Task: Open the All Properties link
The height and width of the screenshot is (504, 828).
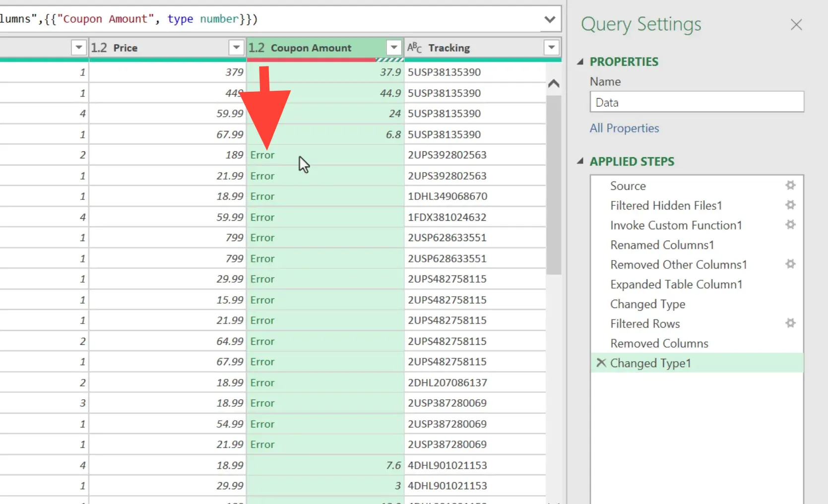Action: [624, 128]
